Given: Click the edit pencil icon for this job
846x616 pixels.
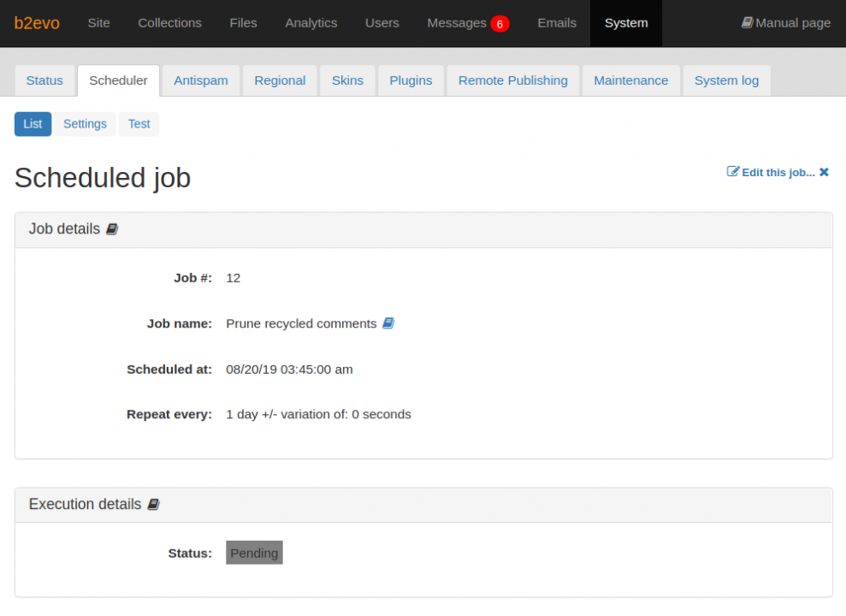Looking at the screenshot, I should (733, 171).
